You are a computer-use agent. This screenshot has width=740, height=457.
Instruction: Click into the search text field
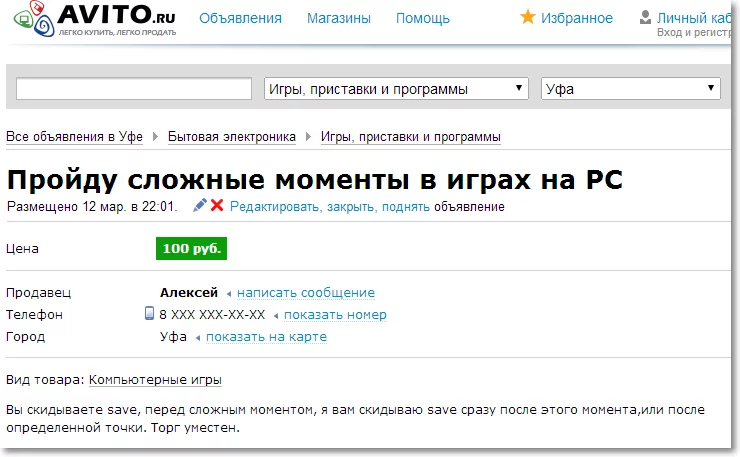[134, 89]
